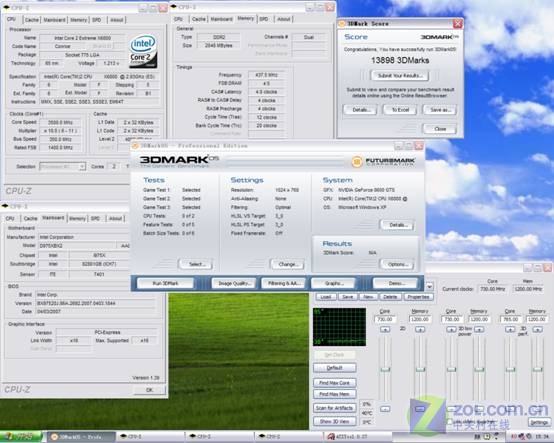Screen dimensions: 554x443
Task: Click Show 3D View in ATITool
Action: [335, 422]
